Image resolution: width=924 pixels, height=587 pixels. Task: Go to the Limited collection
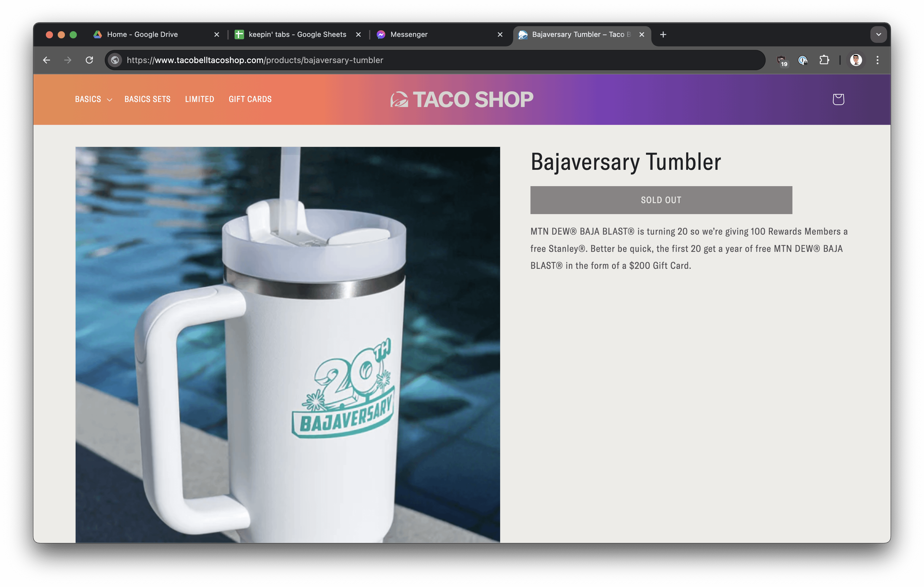(x=199, y=99)
